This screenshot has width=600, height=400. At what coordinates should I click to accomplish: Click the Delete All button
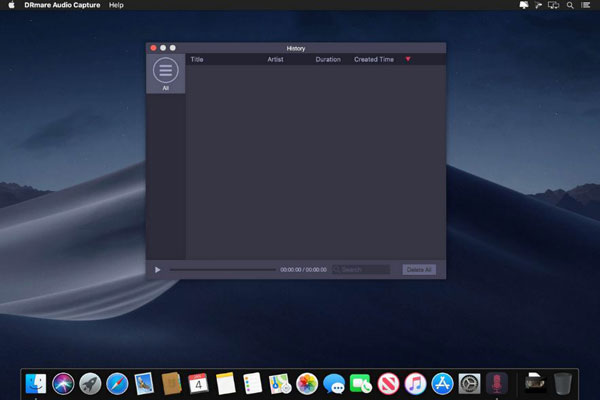click(x=419, y=270)
